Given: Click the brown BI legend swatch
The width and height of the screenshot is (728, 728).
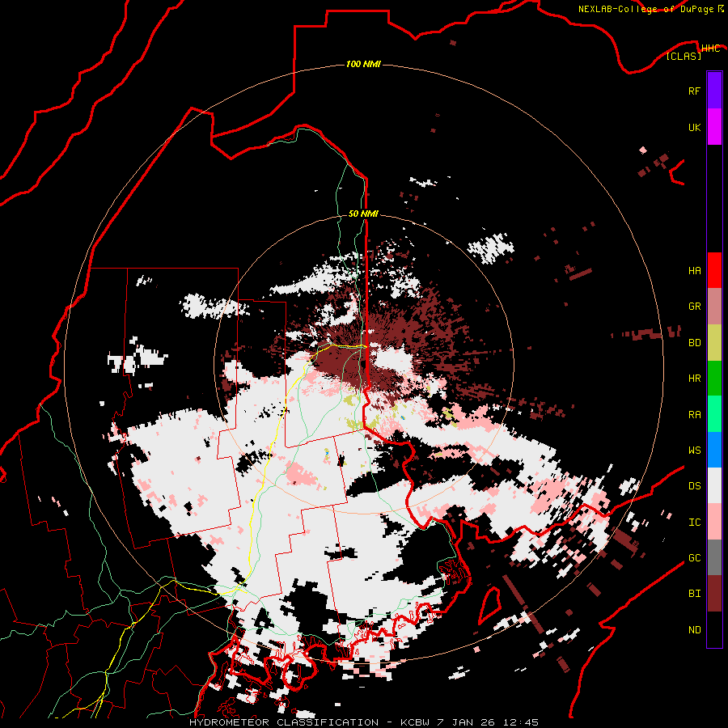Looking at the screenshot, I should click(x=714, y=594).
